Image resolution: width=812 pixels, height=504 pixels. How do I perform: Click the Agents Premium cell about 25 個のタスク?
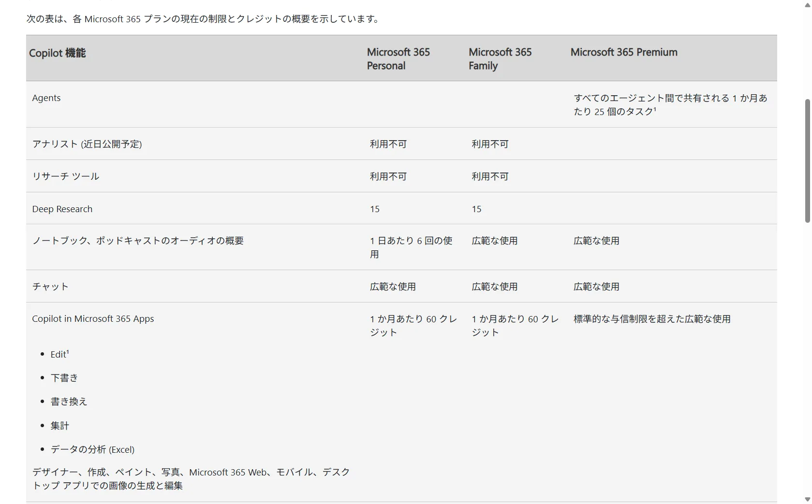pyautogui.click(x=670, y=105)
